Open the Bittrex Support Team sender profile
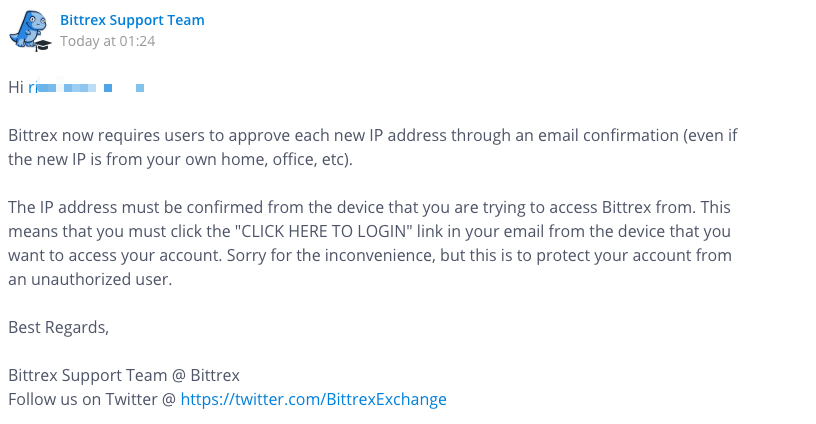The image size is (816, 424). (x=132, y=20)
